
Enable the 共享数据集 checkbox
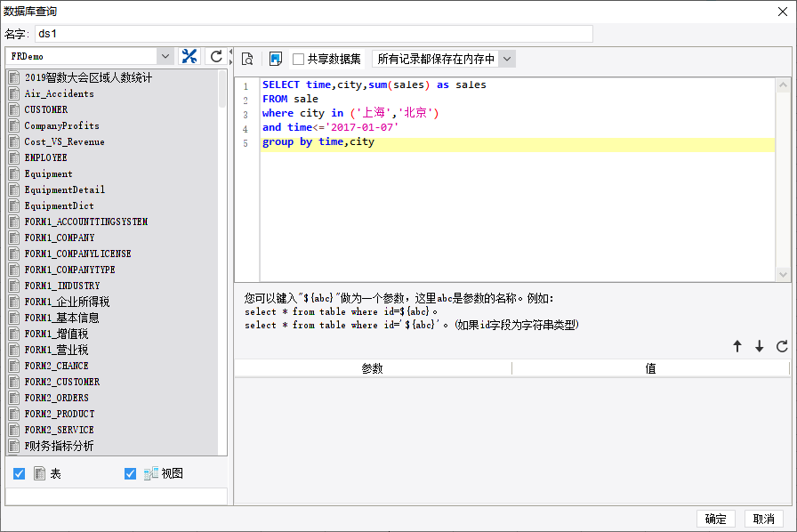(x=298, y=59)
